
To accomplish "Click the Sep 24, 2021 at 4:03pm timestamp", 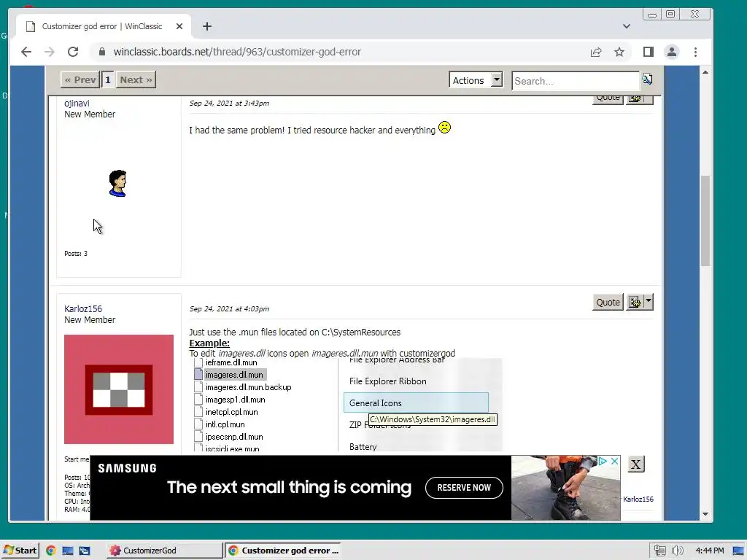I will click(229, 308).
